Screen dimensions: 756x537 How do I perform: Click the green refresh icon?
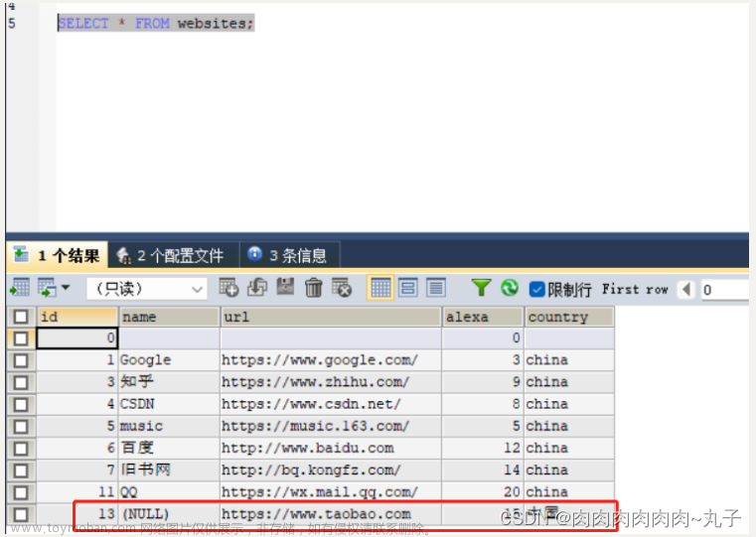510,288
